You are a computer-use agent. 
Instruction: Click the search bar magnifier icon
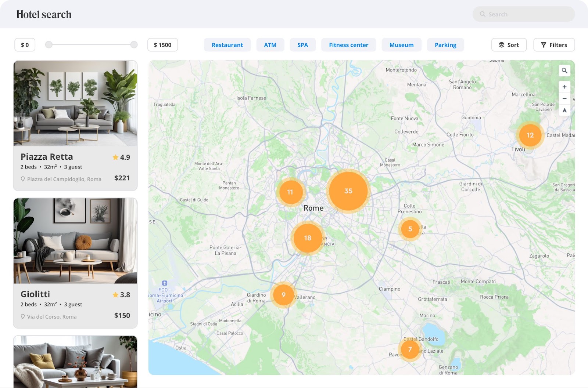tap(483, 14)
